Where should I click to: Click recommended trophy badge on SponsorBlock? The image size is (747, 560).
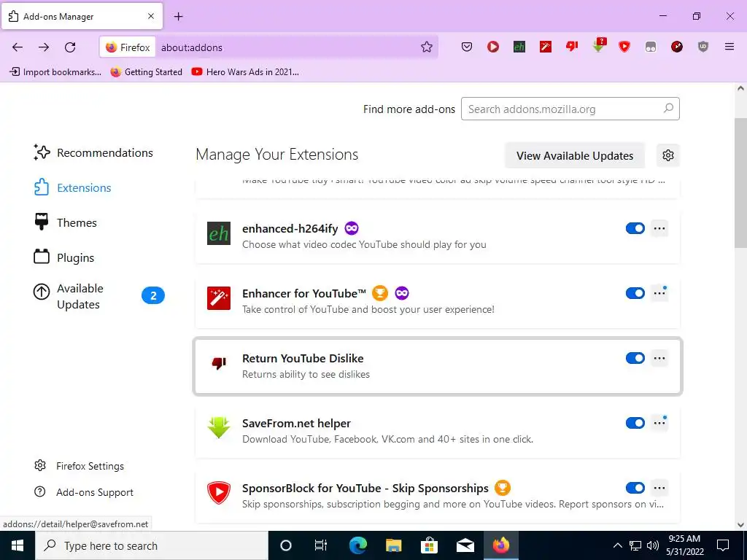click(503, 488)
